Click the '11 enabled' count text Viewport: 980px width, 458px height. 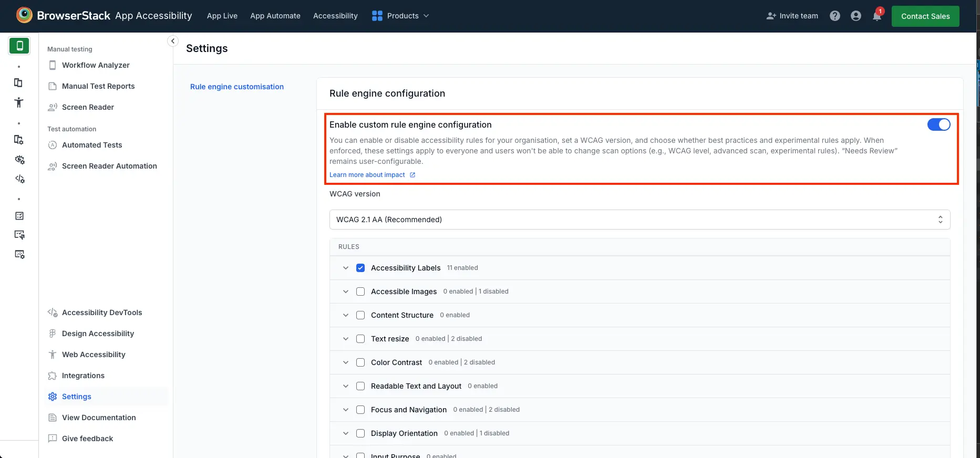462,268
